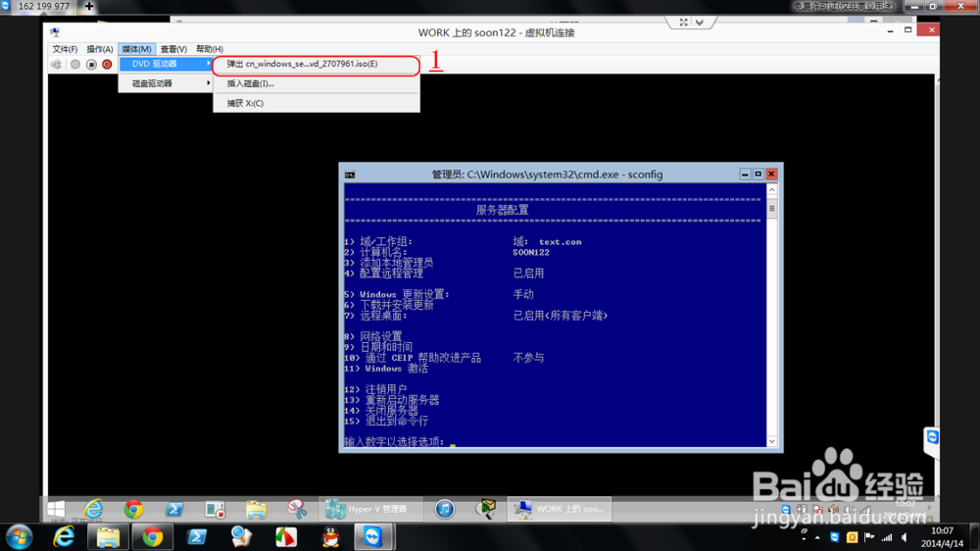Open the cmd.exe window system icon
Viewport: 980px width, 551px height.
click(x=350, y=175)
